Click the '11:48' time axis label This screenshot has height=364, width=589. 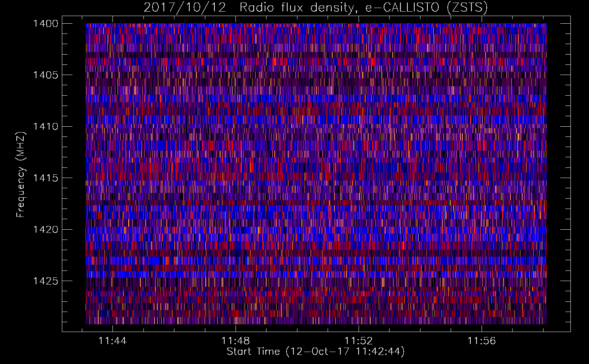pos(236,341)
